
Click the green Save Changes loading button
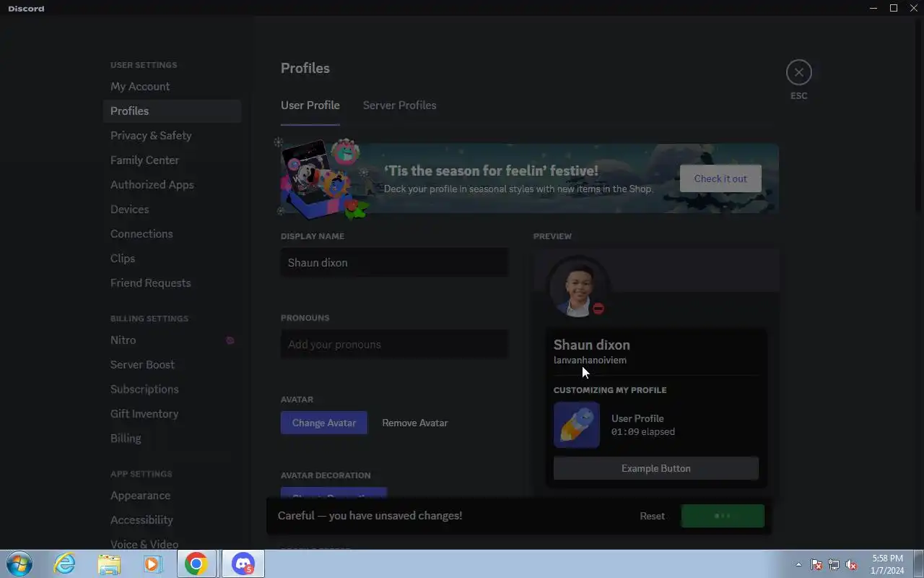pyautogui.click(x=723, y=516)
